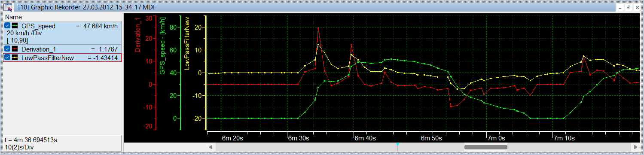
Task: Click the 6m 30s time axis label
Action: (299, 138)
